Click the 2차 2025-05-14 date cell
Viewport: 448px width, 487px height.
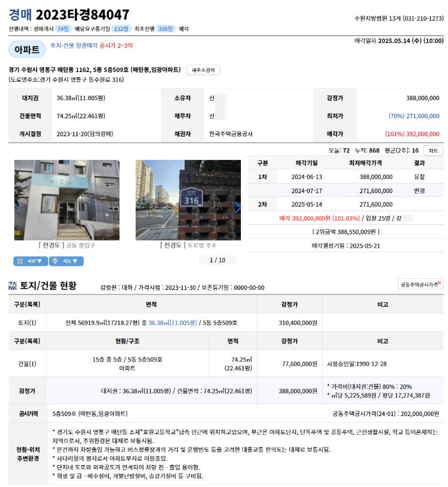point(306,205)
